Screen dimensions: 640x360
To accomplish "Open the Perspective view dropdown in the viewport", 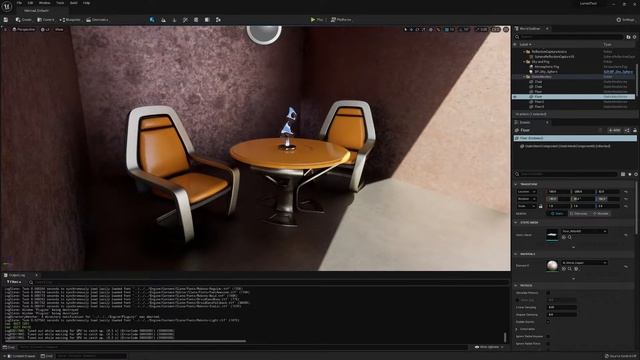I will [x=24, y=29].
